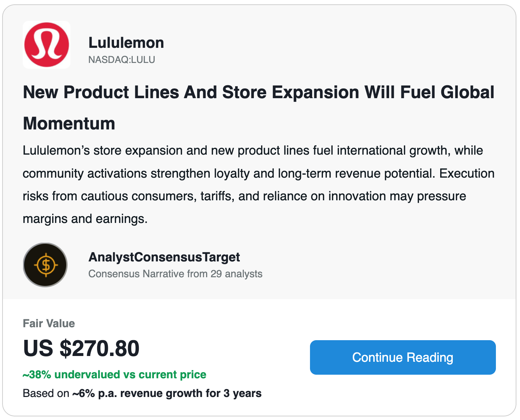Click the "Execution" word ending the second summary line

[x=467, y=173]
